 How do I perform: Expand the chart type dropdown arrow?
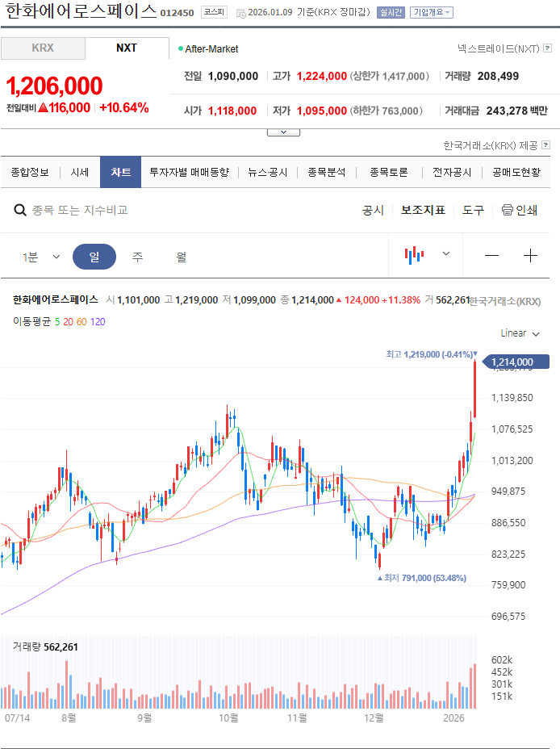point(446,253)
